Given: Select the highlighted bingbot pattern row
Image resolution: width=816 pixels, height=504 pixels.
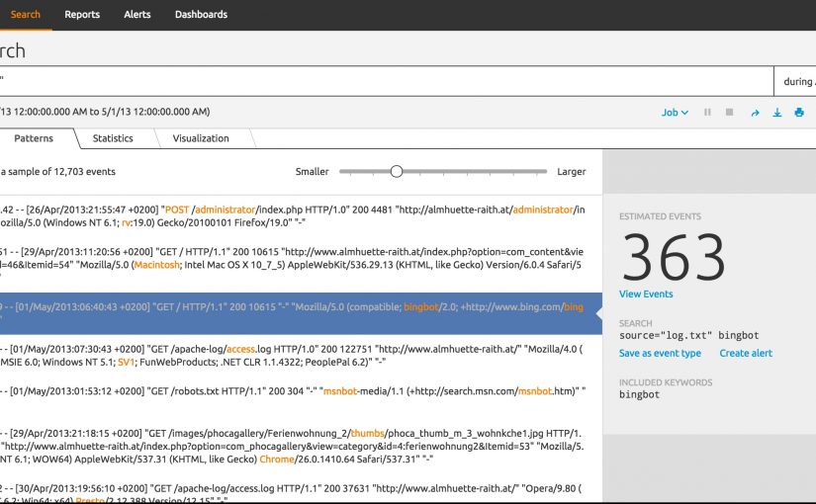Looking at the screenshot, I should [297, 306].
